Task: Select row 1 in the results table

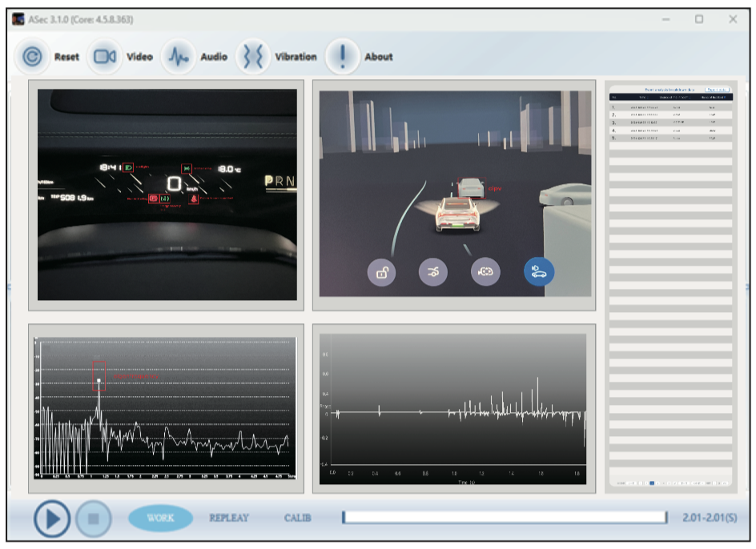Action: [670, 107]
